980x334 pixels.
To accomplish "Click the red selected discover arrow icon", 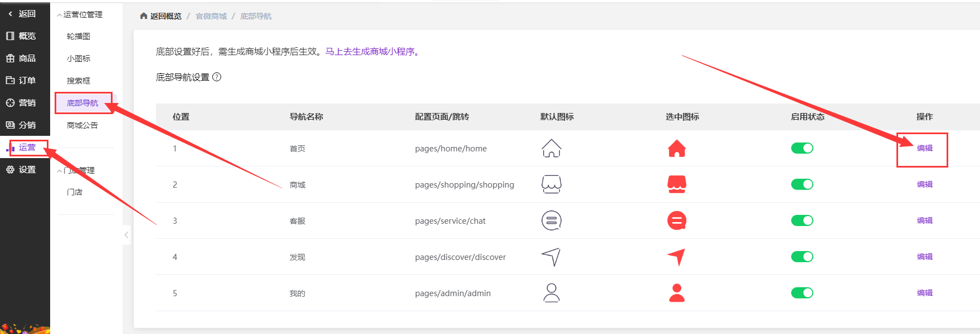I will click(x=676, y=257).
